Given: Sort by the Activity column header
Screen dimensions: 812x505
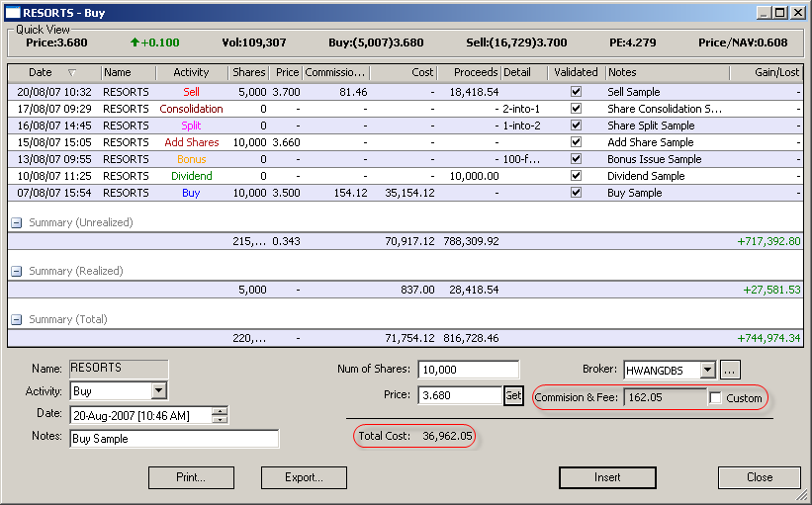Looking at the screenshot, I should [x=192, y=72].
